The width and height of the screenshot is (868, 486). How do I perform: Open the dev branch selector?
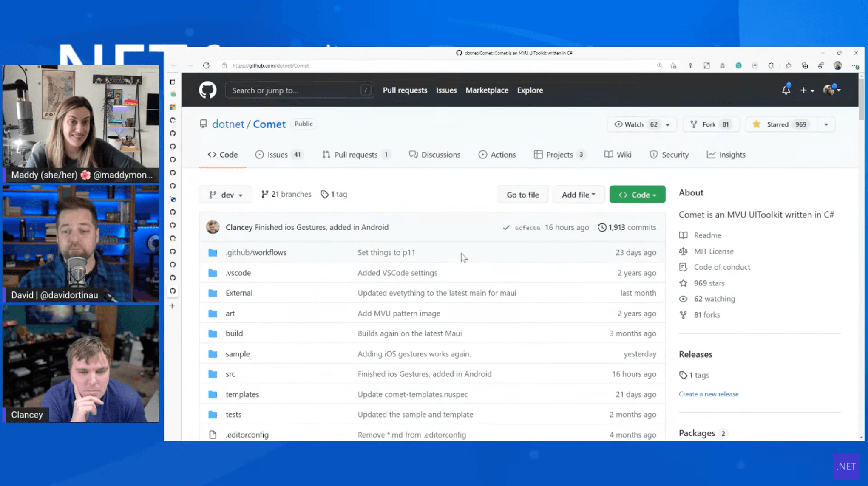pyautogui.click(x=225, y=195)
